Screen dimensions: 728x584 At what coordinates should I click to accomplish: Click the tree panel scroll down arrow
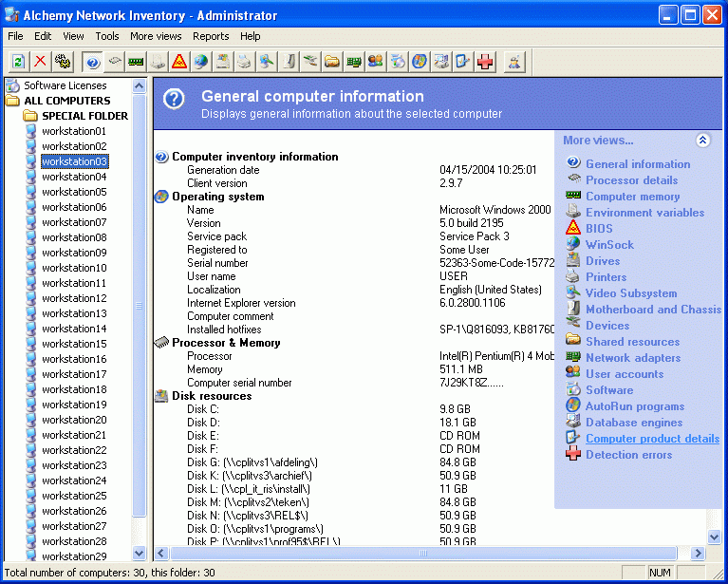tap(140, 553)
